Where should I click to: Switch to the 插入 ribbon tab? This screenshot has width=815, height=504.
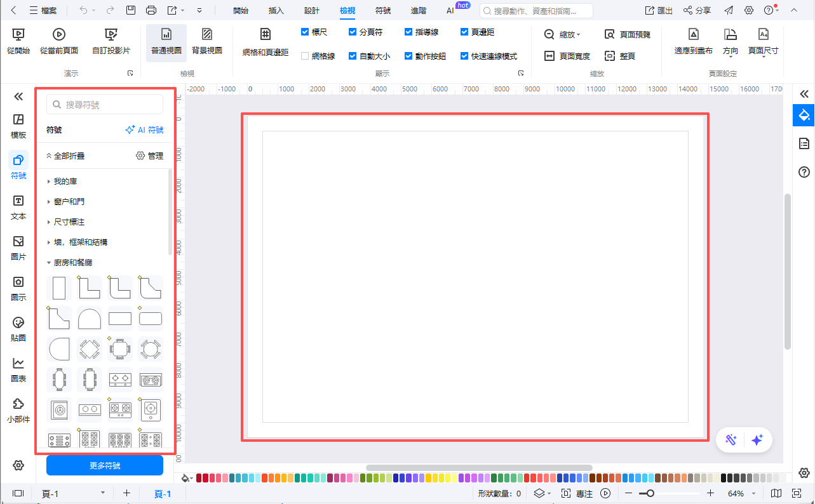point(276,11)
